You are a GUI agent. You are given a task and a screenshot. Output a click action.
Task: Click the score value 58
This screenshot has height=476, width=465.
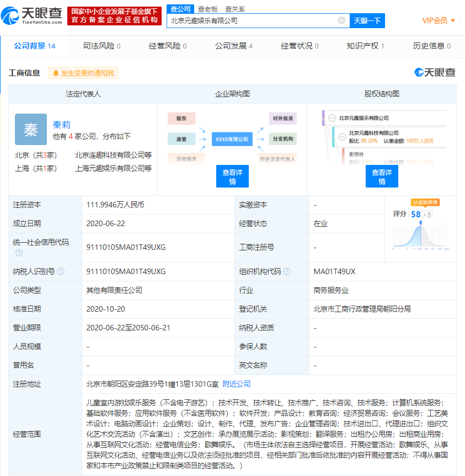[x=415, y=215]
